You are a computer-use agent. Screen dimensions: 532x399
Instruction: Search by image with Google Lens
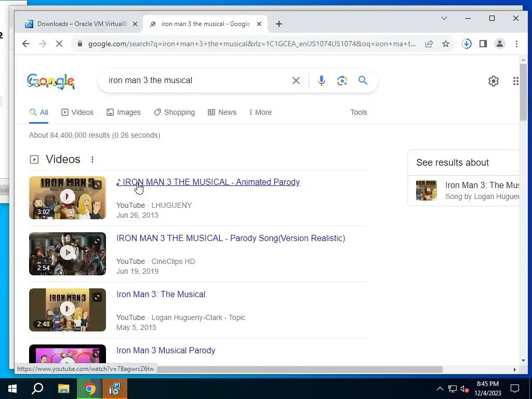(342, 81)
